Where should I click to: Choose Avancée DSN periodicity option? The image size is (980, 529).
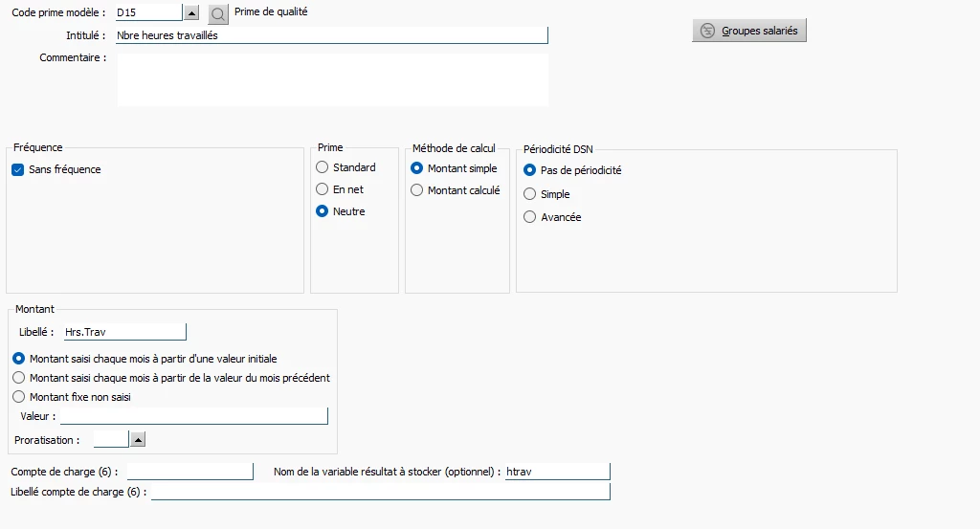click(x=530, y=217)
